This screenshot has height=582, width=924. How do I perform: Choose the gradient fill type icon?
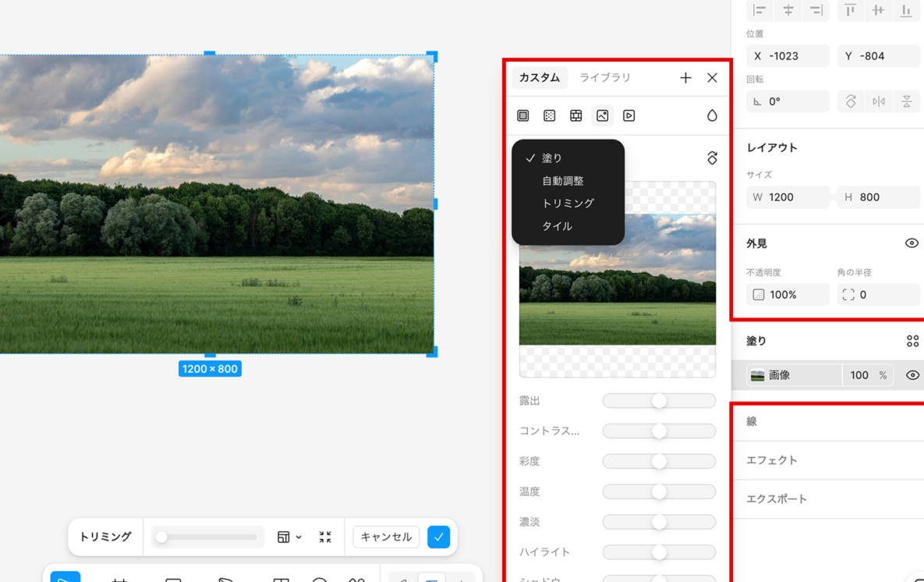point(550,115)
